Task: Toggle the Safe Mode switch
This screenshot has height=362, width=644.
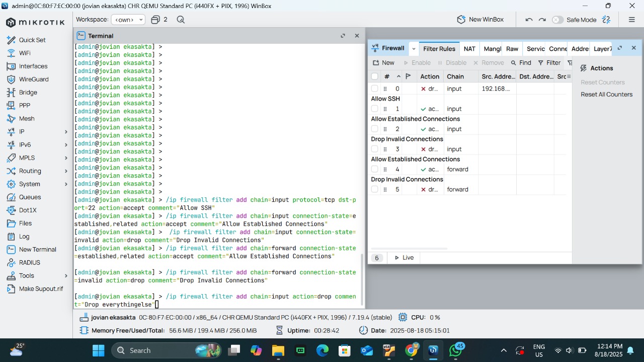Action: [557, 20]
